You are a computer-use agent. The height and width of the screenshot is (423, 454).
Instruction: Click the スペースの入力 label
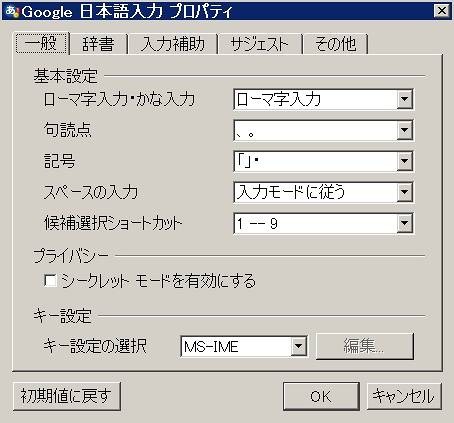pyautogui.click(x=91, y=192)
